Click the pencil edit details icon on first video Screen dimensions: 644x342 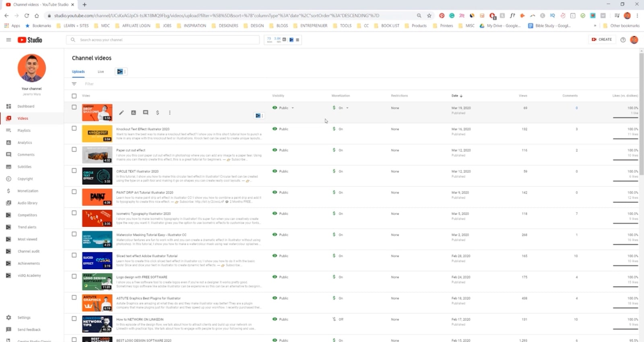pos(121,113)
